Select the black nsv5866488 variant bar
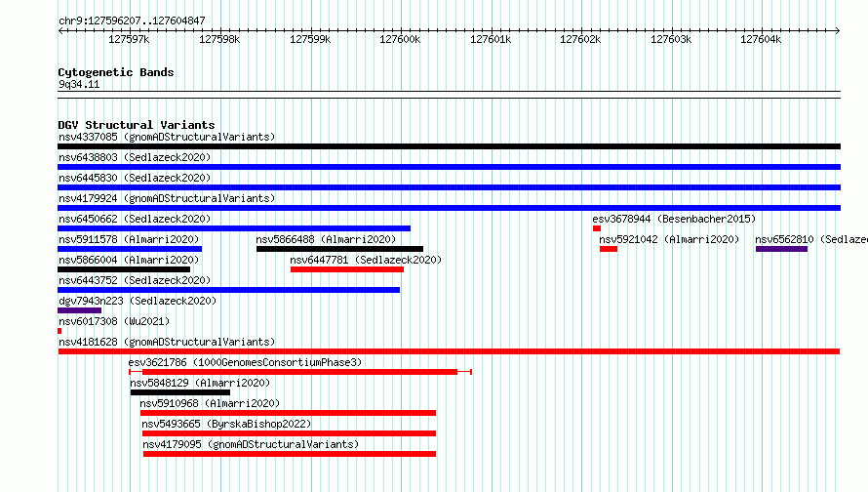The height and width of the screenshot is (492, 868). point(340,249)
